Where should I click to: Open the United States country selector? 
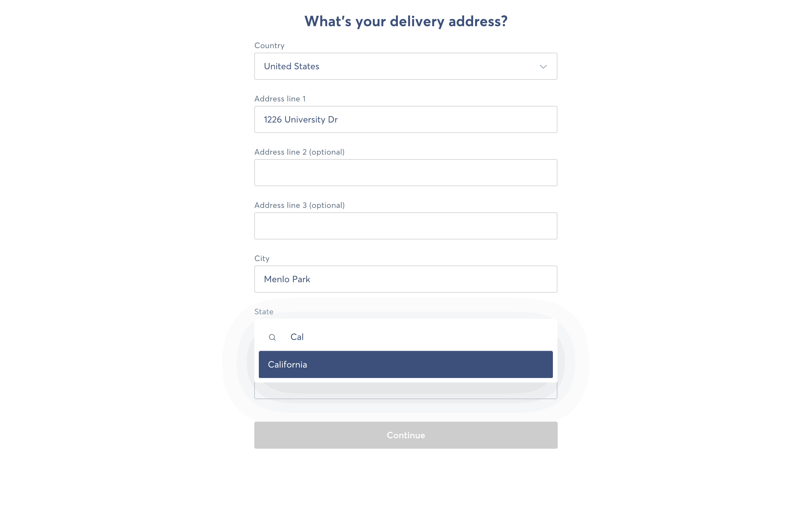click(405, 66)
